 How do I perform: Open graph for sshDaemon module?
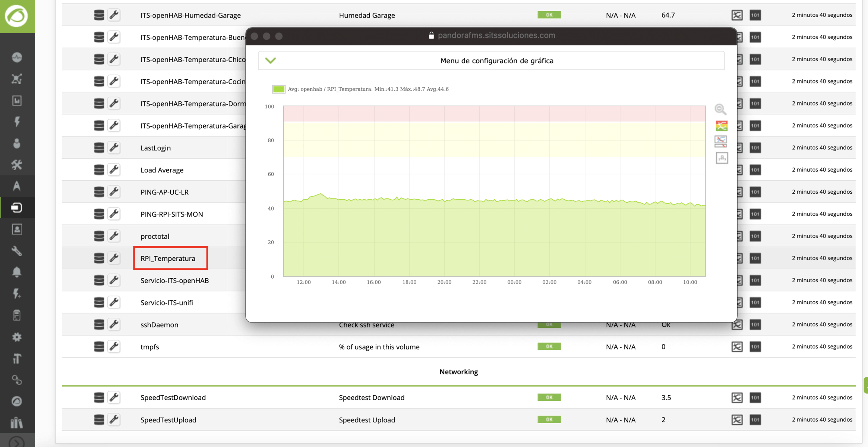737,325
